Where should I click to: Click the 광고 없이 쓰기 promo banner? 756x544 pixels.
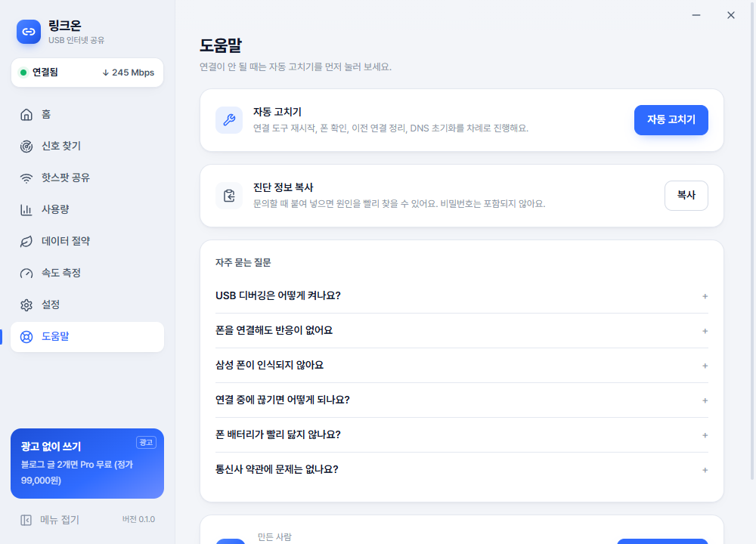coord(87,463)
